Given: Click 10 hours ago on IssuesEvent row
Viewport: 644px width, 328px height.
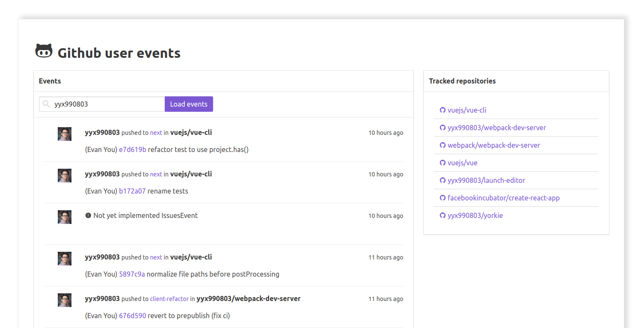Looking at the screenshot, I should tap(386, 216).
